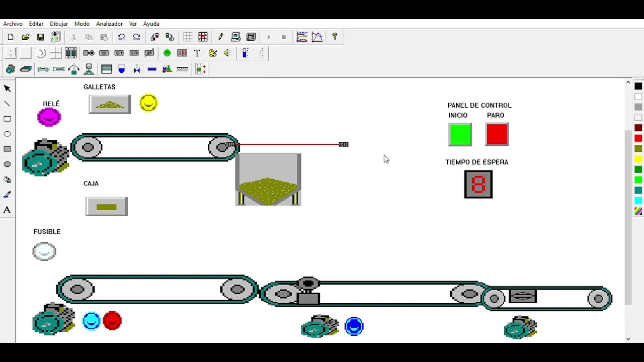Select the filled ellipse drawing tool
Screen dimensions: 644x362
click(8, 164)
